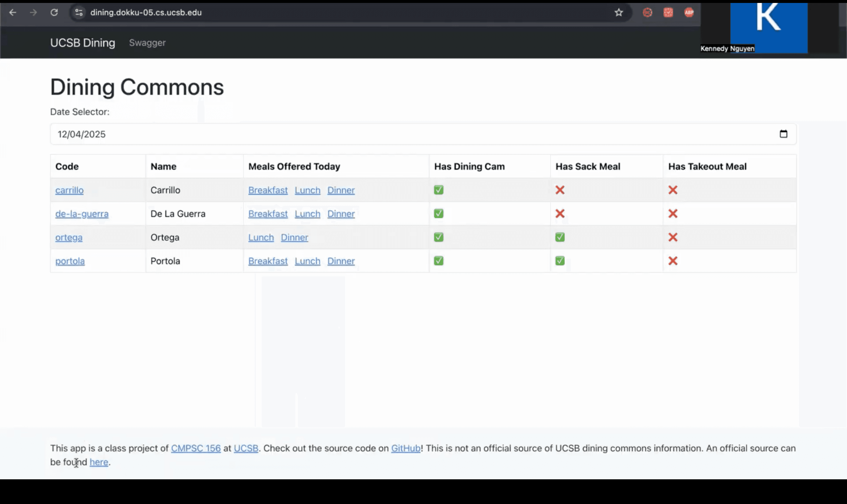Click the red checklist extension icon
Screen dimensions: 847x504
click(x=668, y=13)
